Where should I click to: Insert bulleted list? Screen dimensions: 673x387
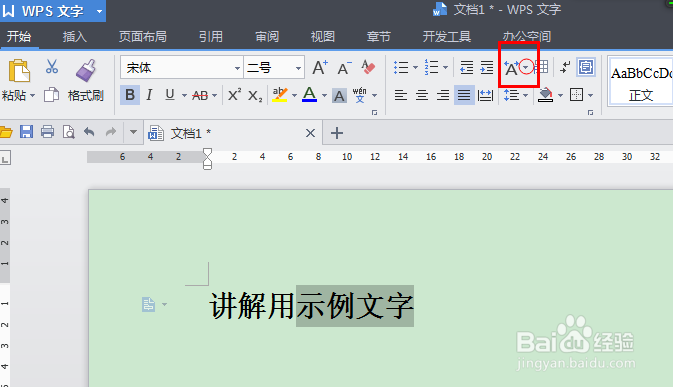click(401, 67)
